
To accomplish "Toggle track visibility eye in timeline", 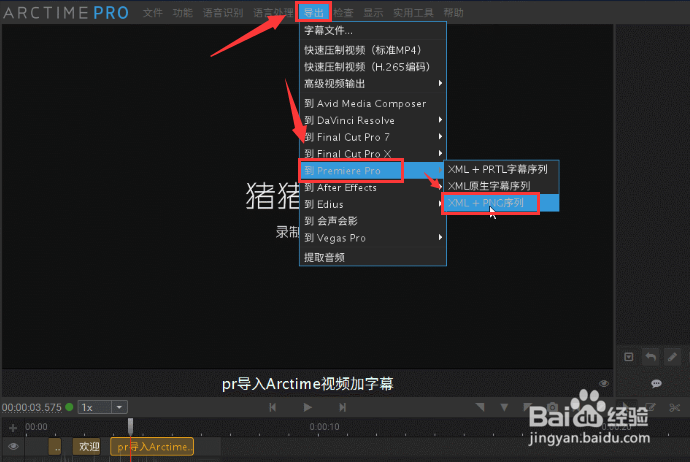I will pos(13,447).
